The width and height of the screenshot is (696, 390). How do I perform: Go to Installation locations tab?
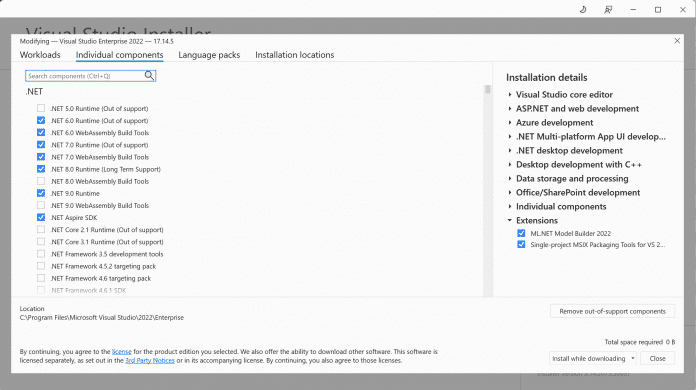295,55
